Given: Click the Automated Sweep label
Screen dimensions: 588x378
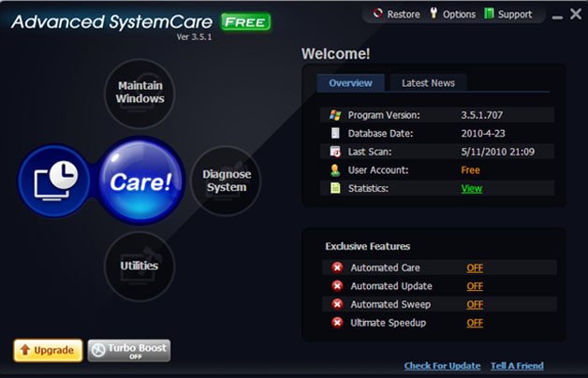Looking at the screenshot, I should [x=390, y=305].
